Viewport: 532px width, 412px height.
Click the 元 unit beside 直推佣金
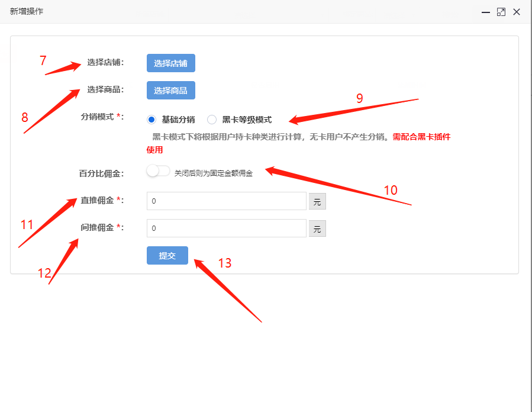coord(317,202)
